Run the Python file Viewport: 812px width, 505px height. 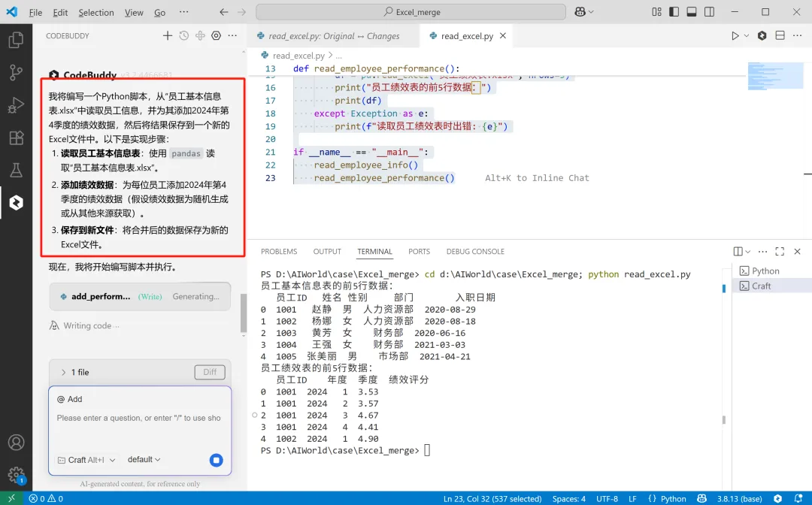735,36
